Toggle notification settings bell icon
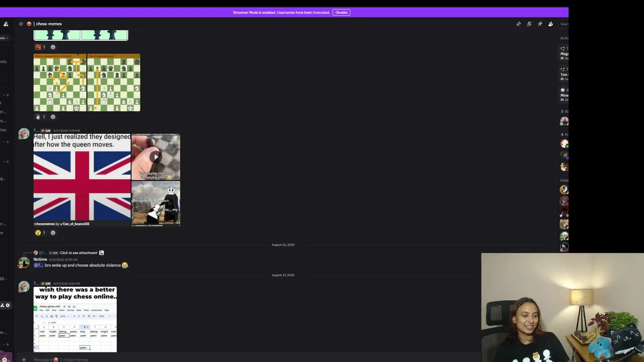Screen dimensions: 644x362 click(529, 24)
